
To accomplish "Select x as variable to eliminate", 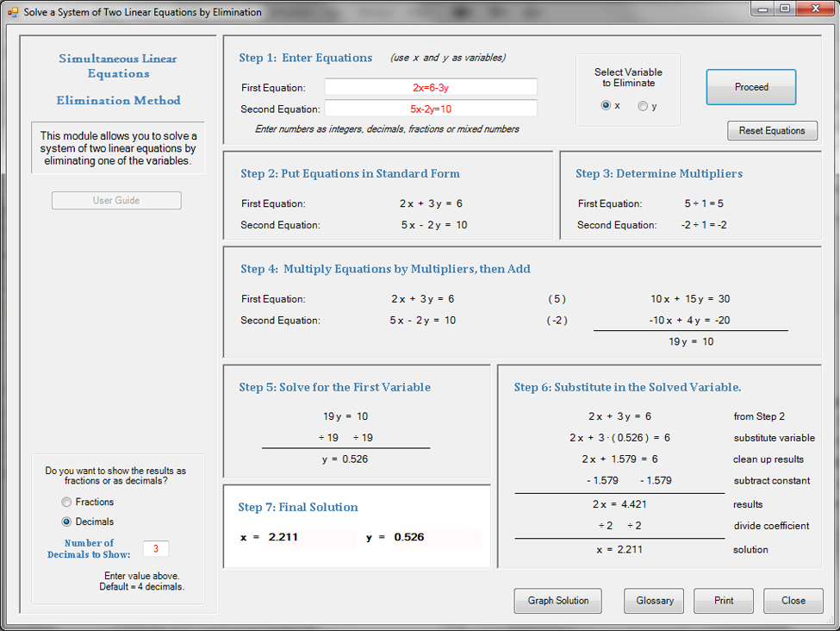I will click(607, 105).
